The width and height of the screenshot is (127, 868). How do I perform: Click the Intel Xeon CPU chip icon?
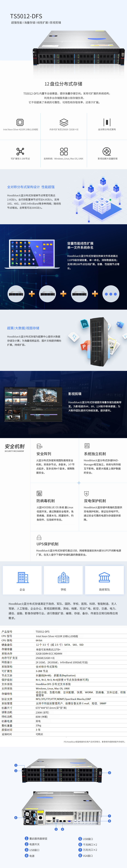[x=20, y=122]
